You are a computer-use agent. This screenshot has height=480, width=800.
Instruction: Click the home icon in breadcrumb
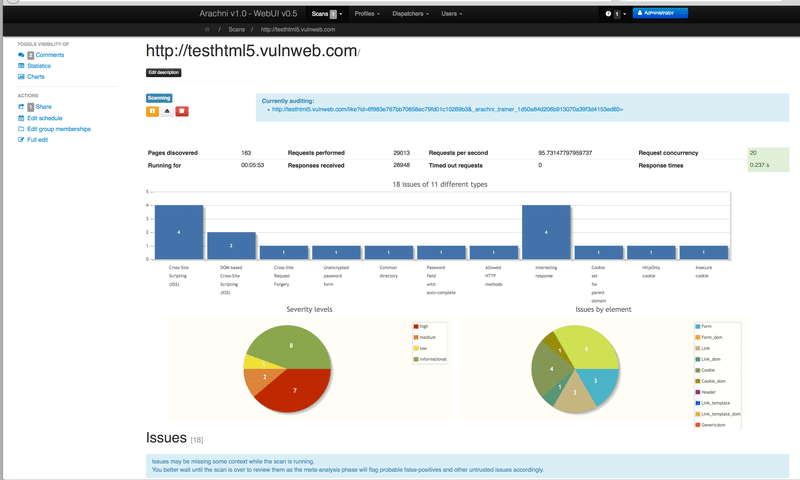click(205, 30)
